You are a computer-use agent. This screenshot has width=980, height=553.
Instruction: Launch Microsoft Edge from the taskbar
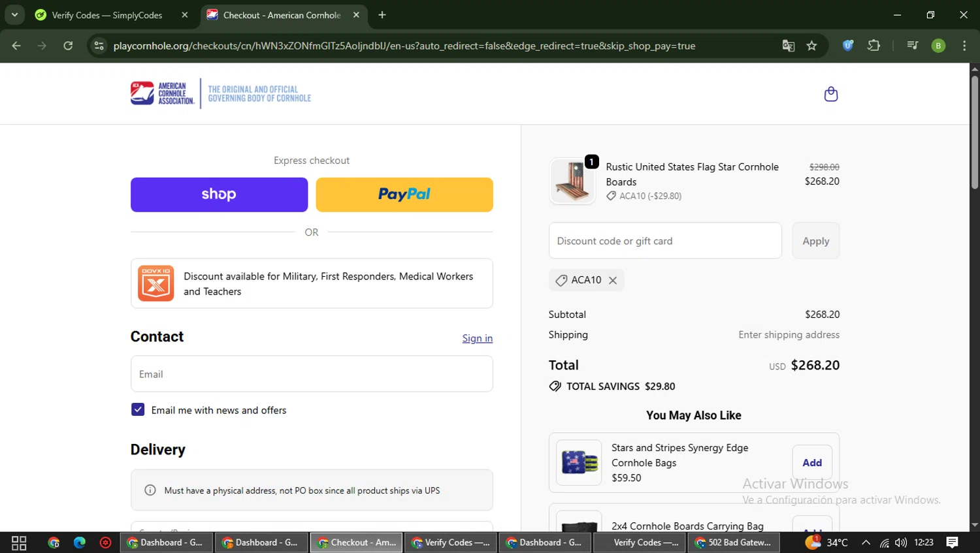80,543
